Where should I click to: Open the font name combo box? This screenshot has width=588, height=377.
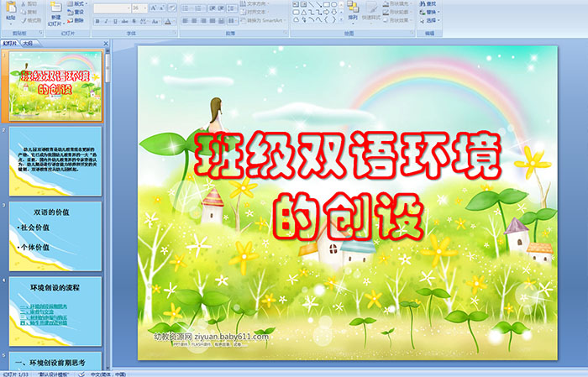click(112, 8)
